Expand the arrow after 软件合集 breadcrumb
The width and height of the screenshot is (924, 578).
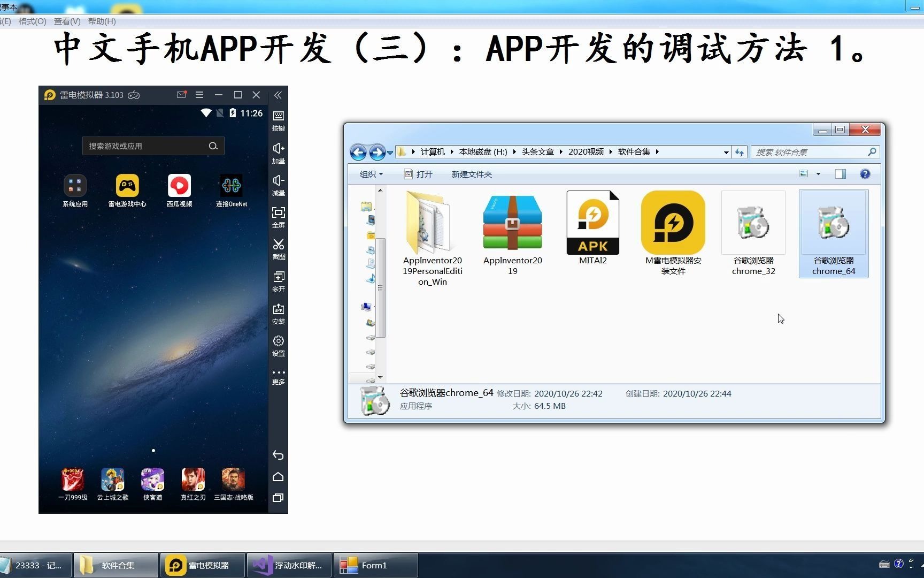pyautogui.click(x=657, y=152)
